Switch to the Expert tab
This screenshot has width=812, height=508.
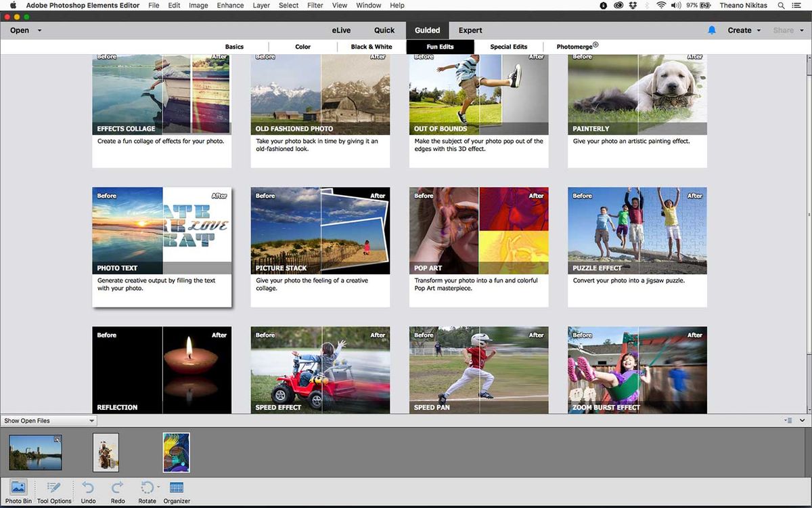(x=470, y=30)
